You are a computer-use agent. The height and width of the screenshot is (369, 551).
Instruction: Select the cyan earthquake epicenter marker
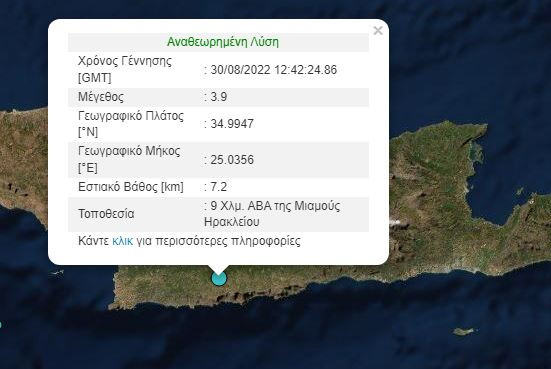(219, 278)
